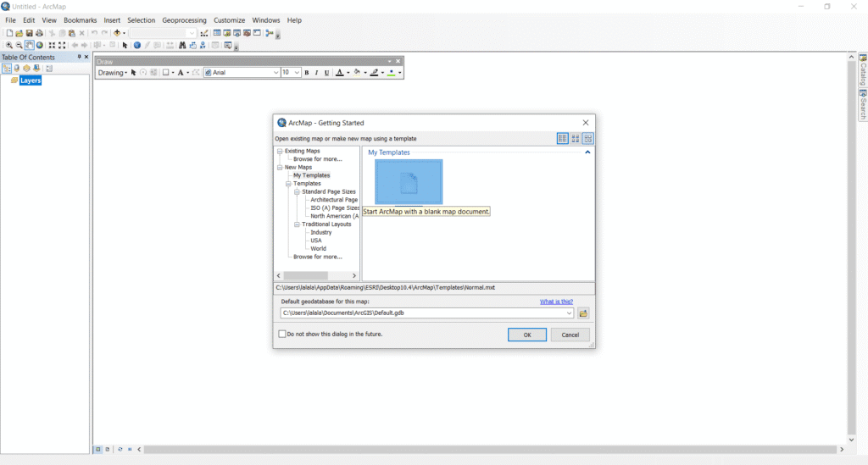This screenshot has height=465, width=868.
Task: Open the Search side tab
Action: 863,104
